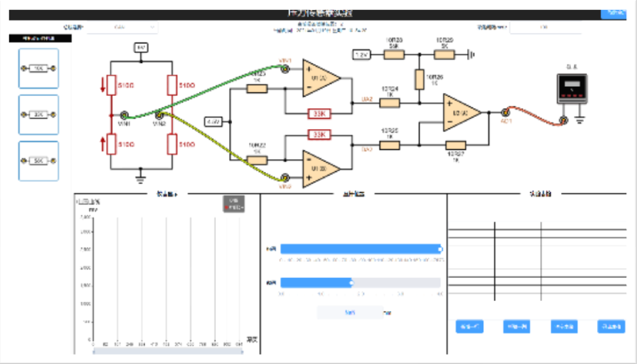The image size is (637, 364).
Task: Select the VIN2 bridge output terminal
Action: [x=159, y=115]
